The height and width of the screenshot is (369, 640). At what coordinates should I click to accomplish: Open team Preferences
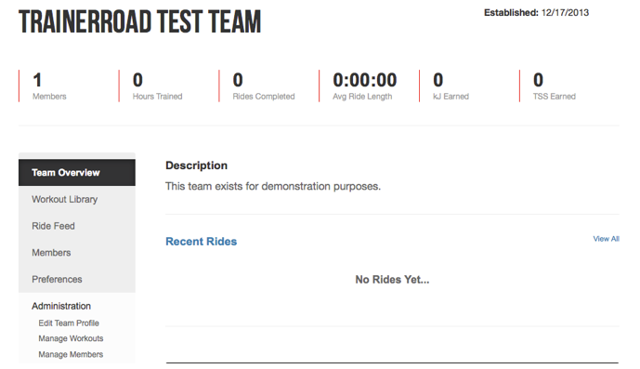click(57, 280)
